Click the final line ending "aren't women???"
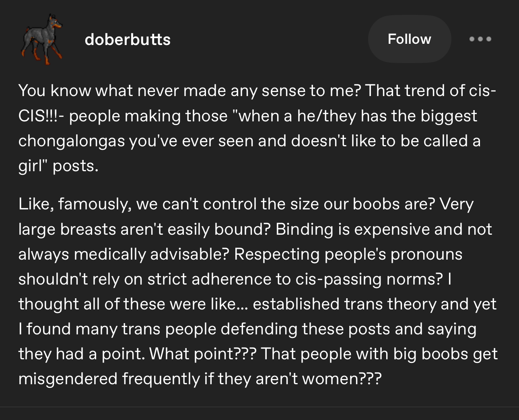Viewport: 519px width, 420px height. pos(200,379)
